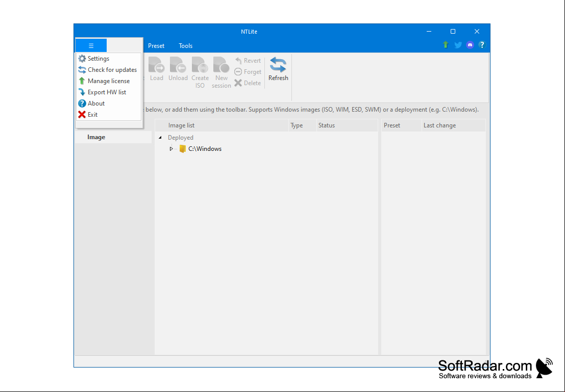Close the NTLite window
This screenshot has height=392, width=565.
(477, 31)
